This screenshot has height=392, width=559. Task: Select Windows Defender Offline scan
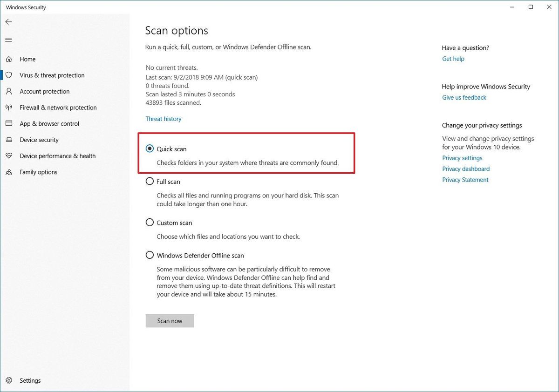[x=150, y=255]
